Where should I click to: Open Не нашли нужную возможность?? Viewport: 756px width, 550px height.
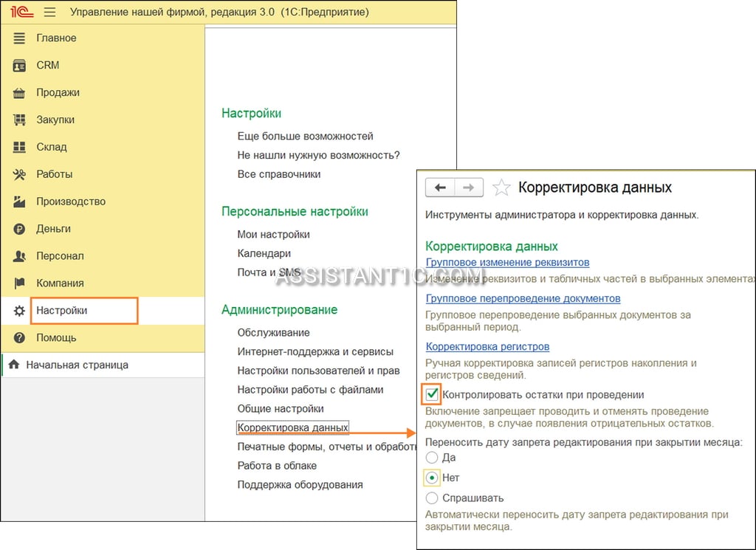pos(319,155)
